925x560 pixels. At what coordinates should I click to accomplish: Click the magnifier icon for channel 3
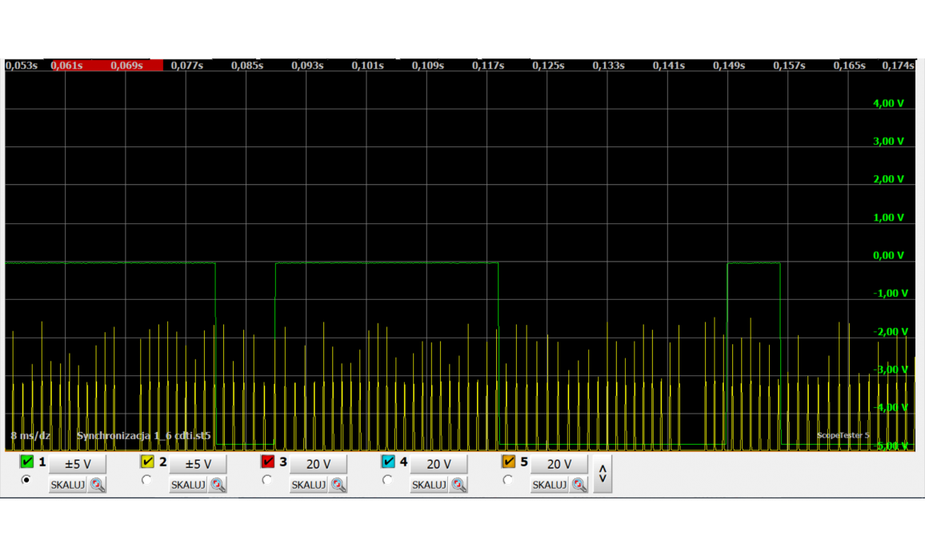[338, 485]
